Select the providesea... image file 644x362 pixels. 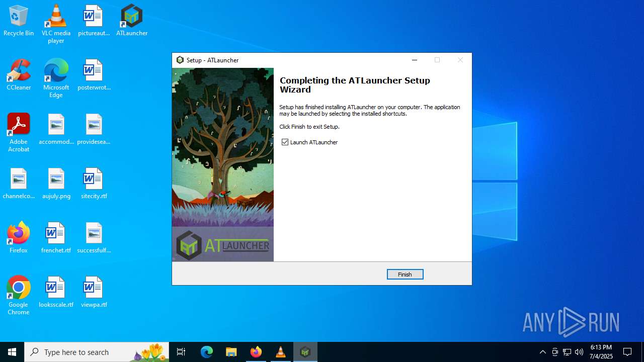click(x=94, y=130)
